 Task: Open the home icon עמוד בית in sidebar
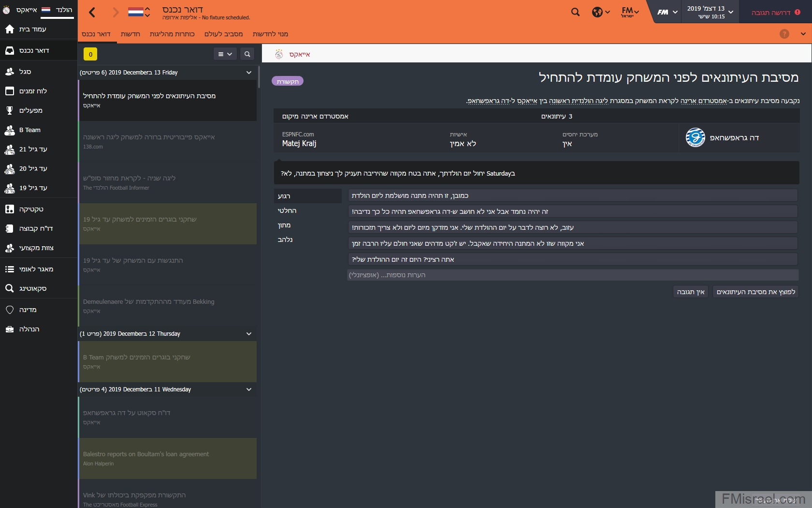click(x=10, y=29)
